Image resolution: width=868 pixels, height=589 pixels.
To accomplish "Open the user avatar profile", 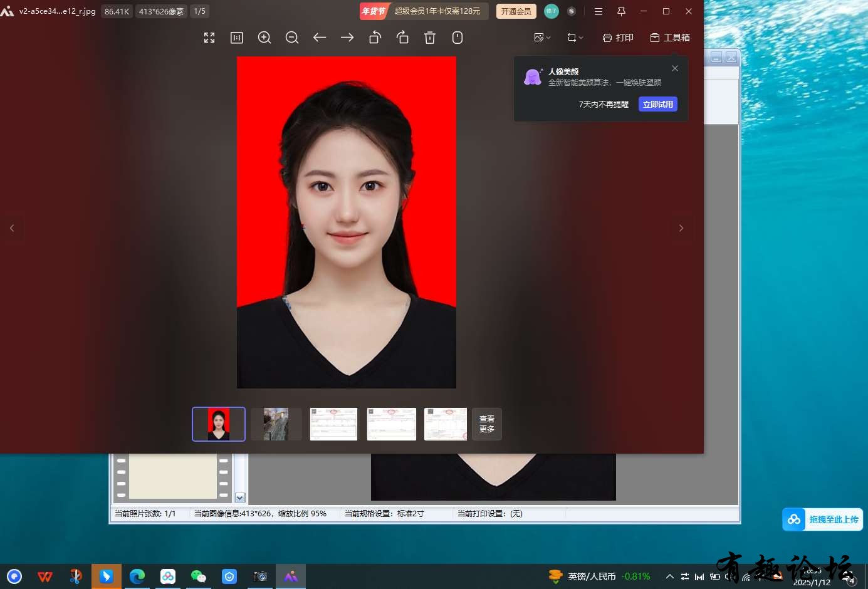I will point(552,11).
